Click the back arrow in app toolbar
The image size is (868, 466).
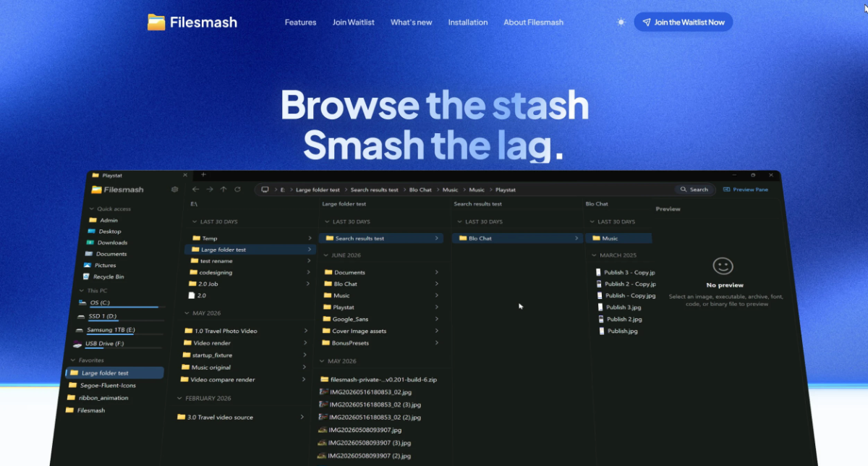(x=195, y=190)
